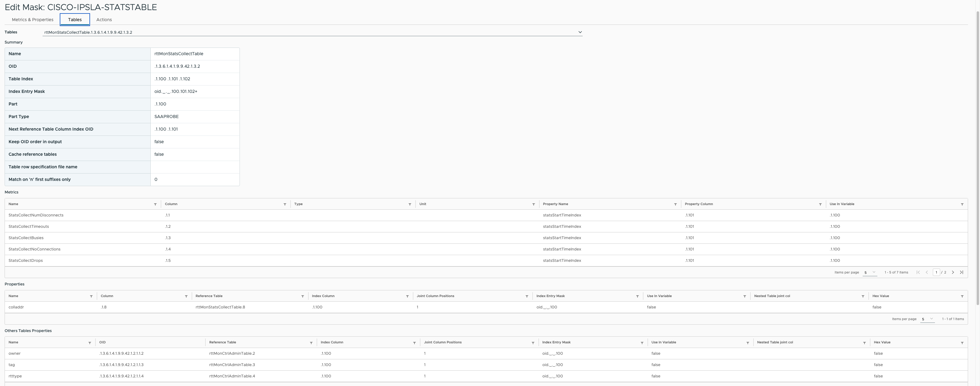Filter Others Tables Properties Name column

click(89, 343)
